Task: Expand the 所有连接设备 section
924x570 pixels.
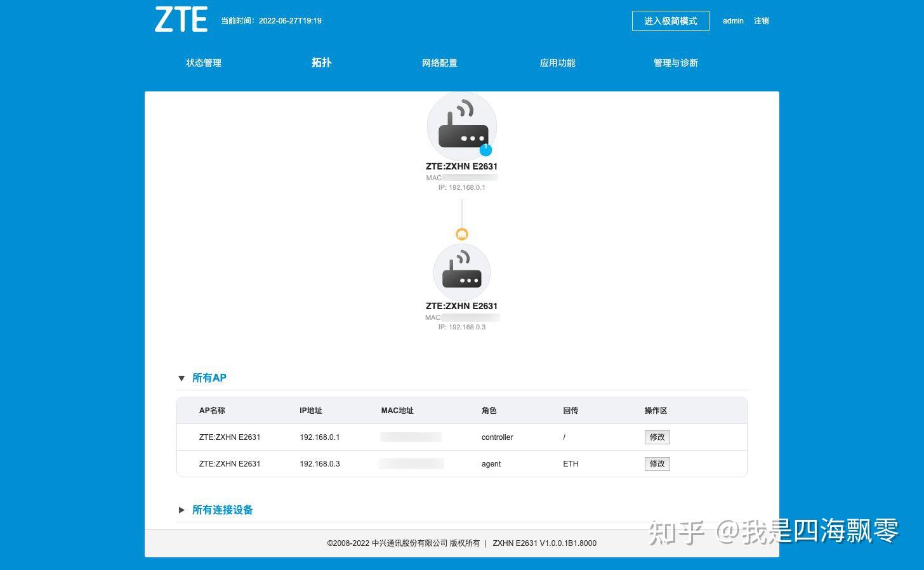Action: [223, 510]
